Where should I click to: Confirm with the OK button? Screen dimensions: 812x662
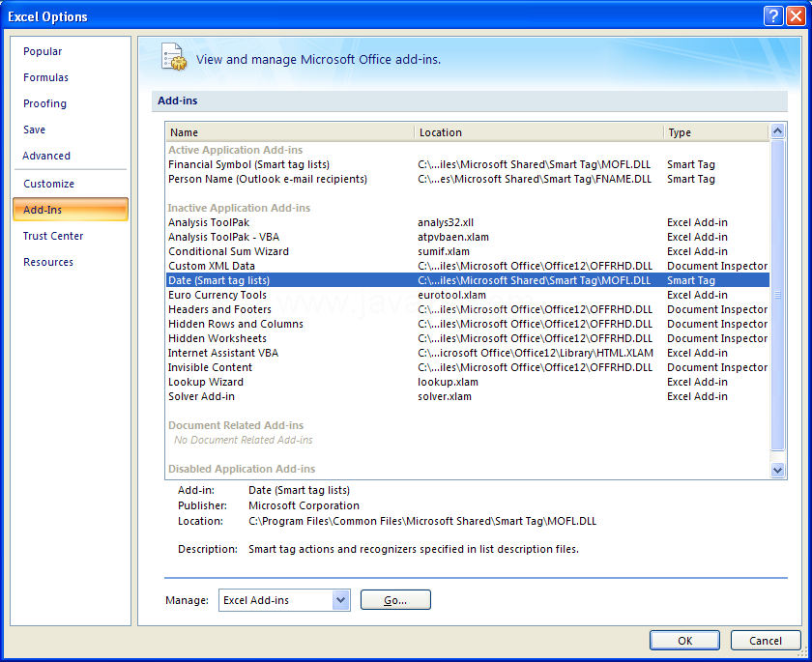(684, 641)
